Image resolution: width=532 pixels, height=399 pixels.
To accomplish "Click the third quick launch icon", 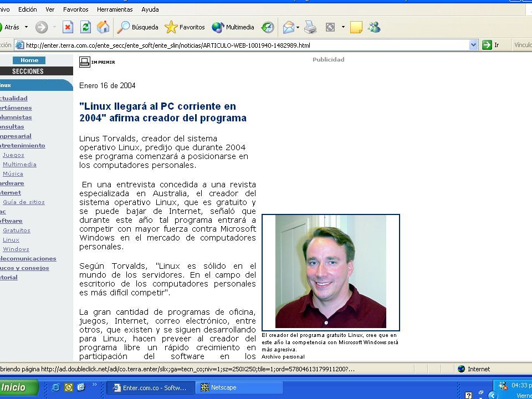I will [x=81, y=387].
